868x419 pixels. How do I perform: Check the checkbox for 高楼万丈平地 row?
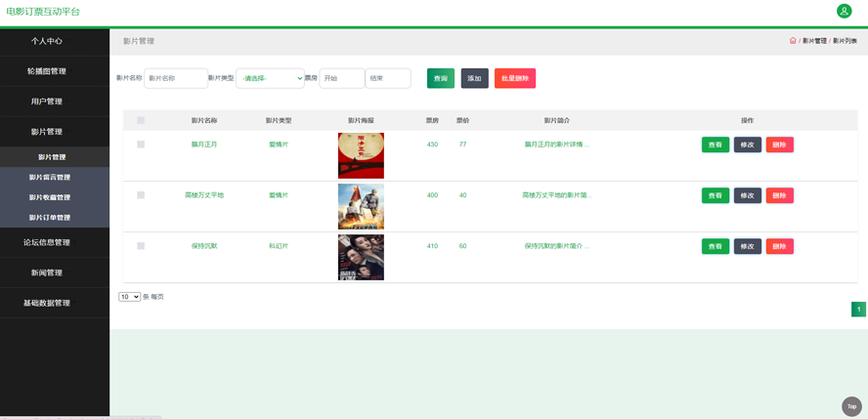pyautogui.click(x=141, y=195)
